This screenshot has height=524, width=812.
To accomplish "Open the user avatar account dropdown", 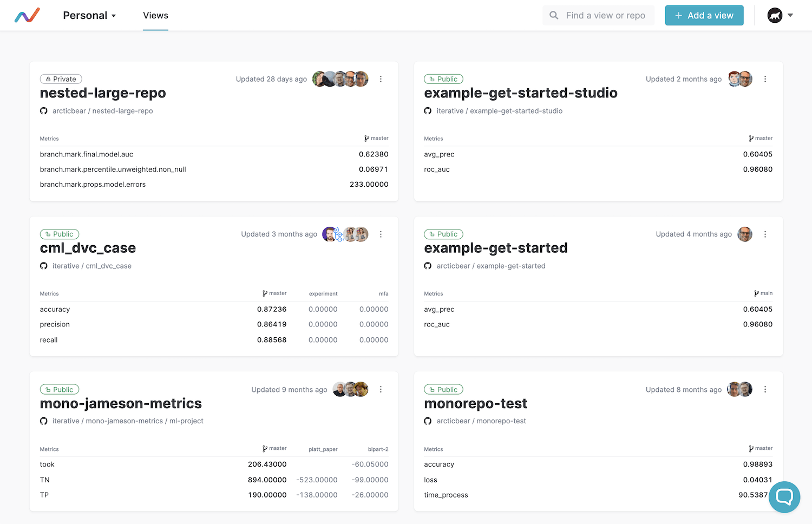I will (x=780, y=15).
